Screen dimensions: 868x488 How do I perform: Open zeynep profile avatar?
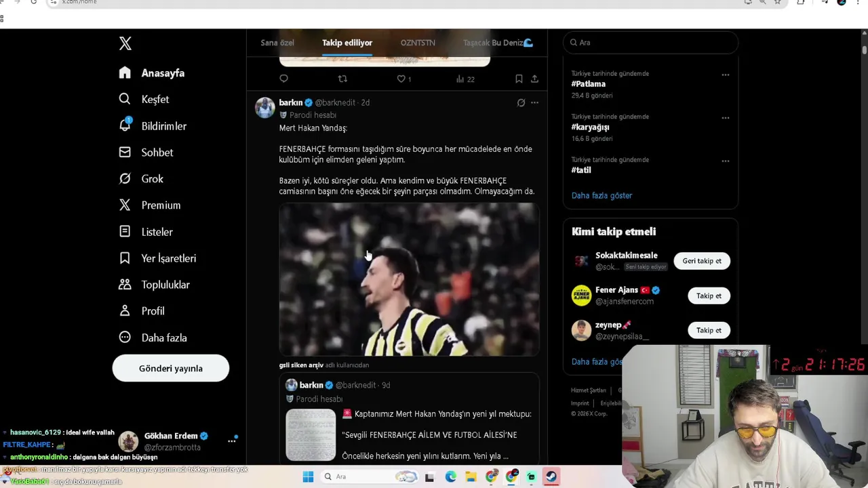pos(581,330)
